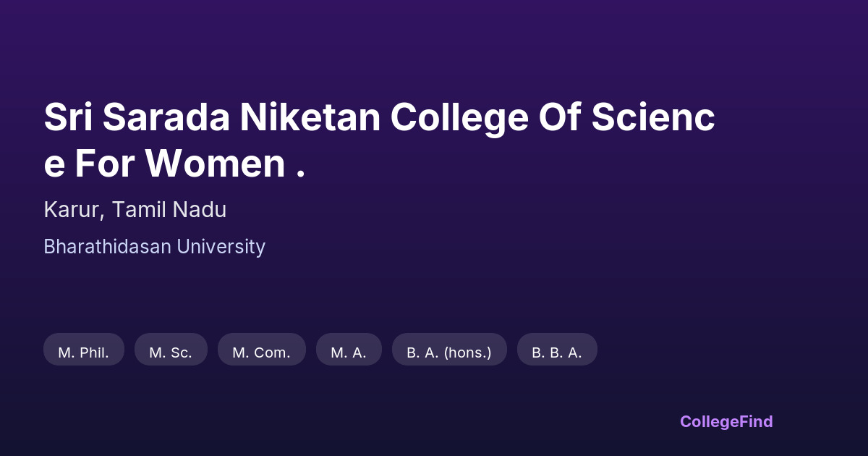The width and height of the screenshot is (868, 456).
Task: Open the Bharathidasan University affiliation link
Action: [x=154, y=247]
